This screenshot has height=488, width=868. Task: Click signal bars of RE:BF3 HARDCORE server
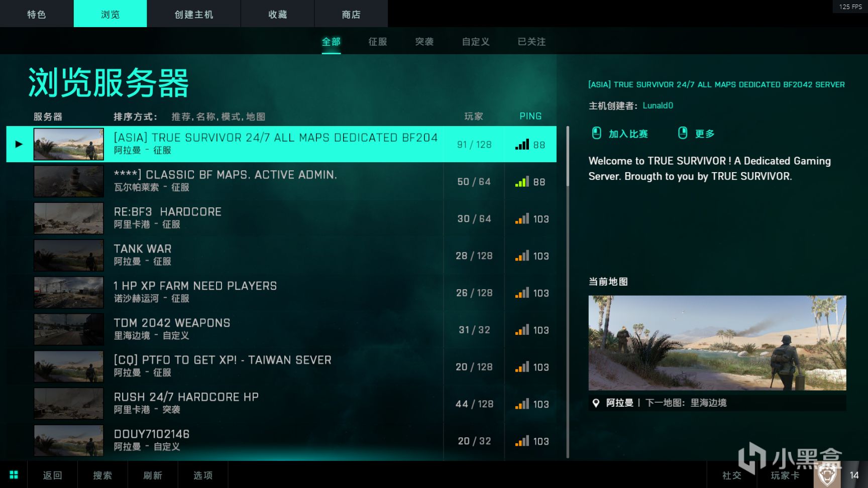coord(522,219)
